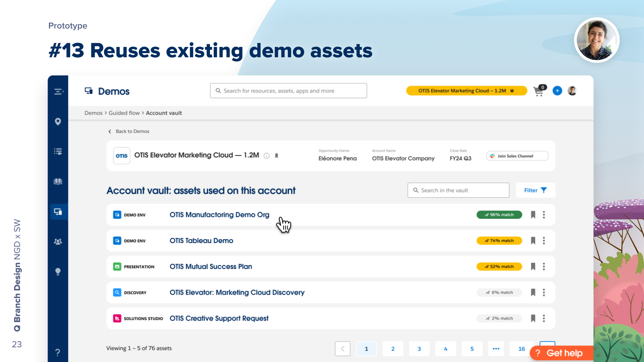Go to page 16

(x=522, y=349)
